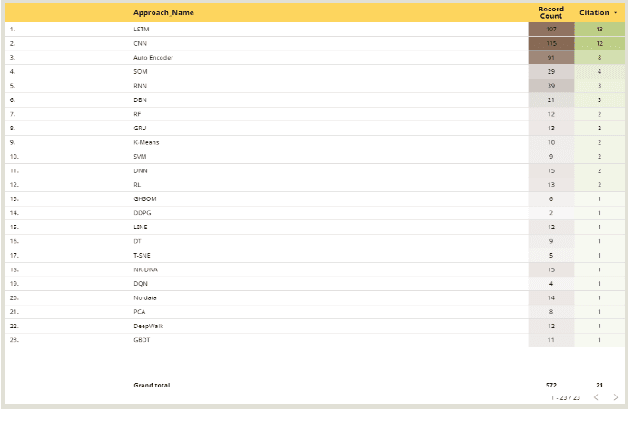Click the PCA approach cell

point(140,312)
